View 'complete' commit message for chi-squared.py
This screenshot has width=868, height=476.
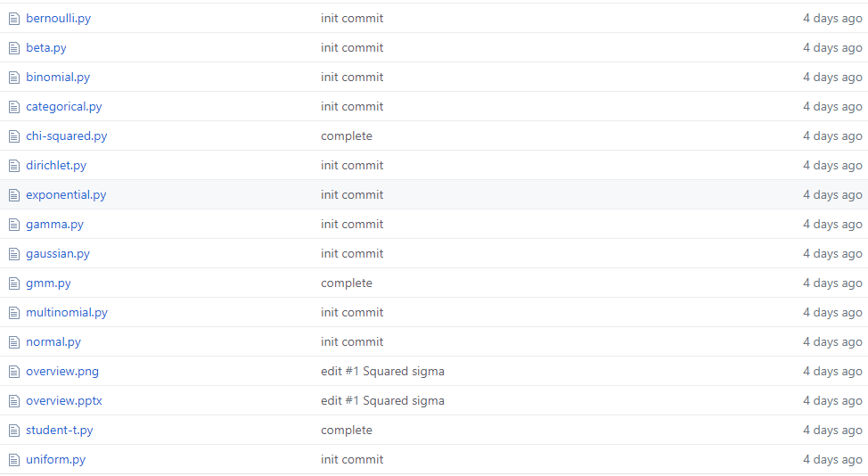pos(347,135)
